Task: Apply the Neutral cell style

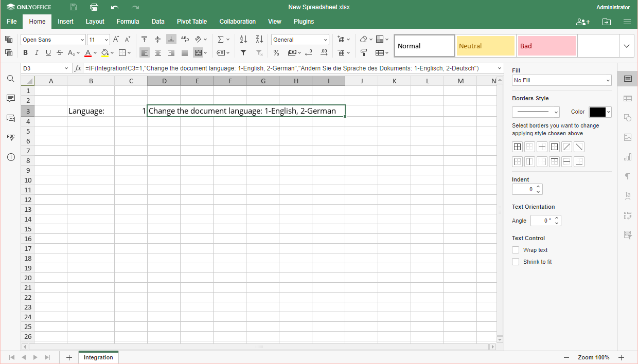Action: (x=485, y=46)
